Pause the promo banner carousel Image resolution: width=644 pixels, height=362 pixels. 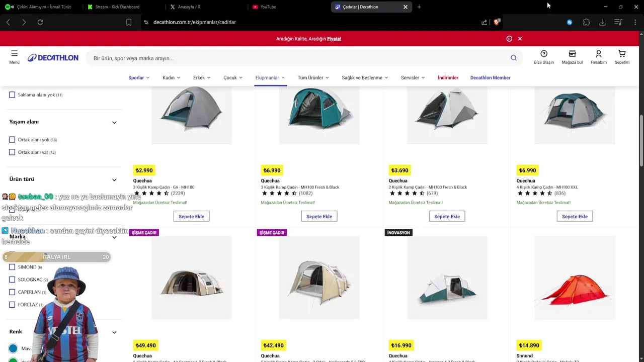[x=509, y=39]
